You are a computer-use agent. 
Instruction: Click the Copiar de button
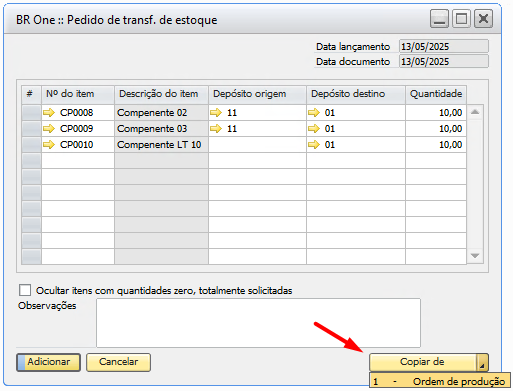pyautogui.click(x=423, y=362)
